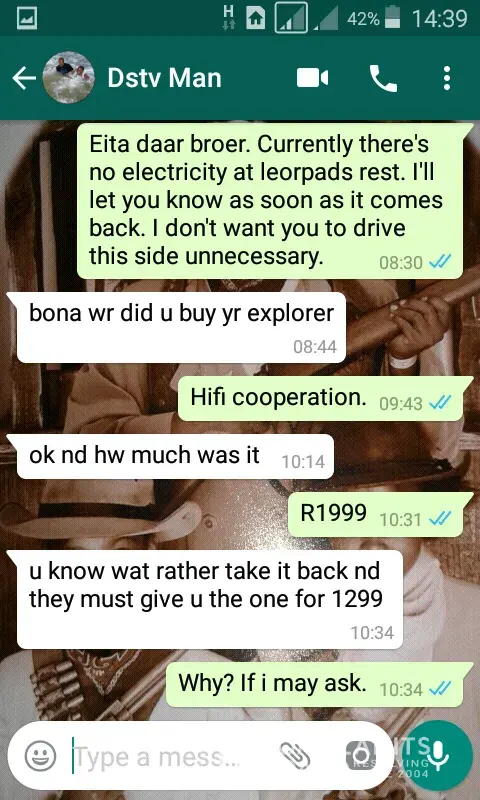The height and width of the screenshot is (800, 480).
Task: Tap the 'bona wr did u buy yr explorer' bubble
Action: click(181, 327)
